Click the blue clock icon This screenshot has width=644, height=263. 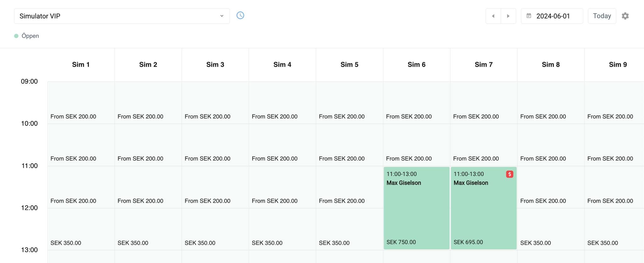pyautogui.click(x=240, y=15)
